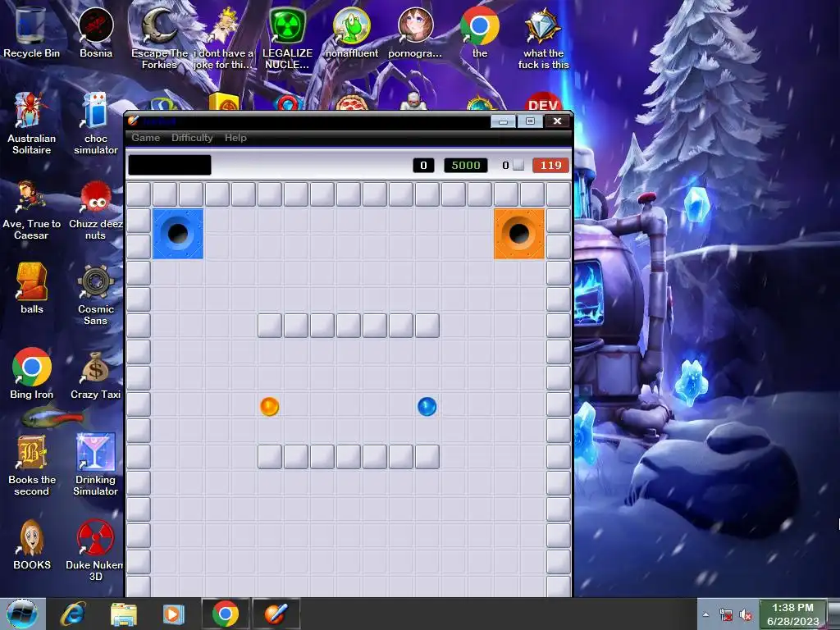Select the Duke Nuken 3D icon
The width and height of the screenshot is (840, 630).
[95, 550]
